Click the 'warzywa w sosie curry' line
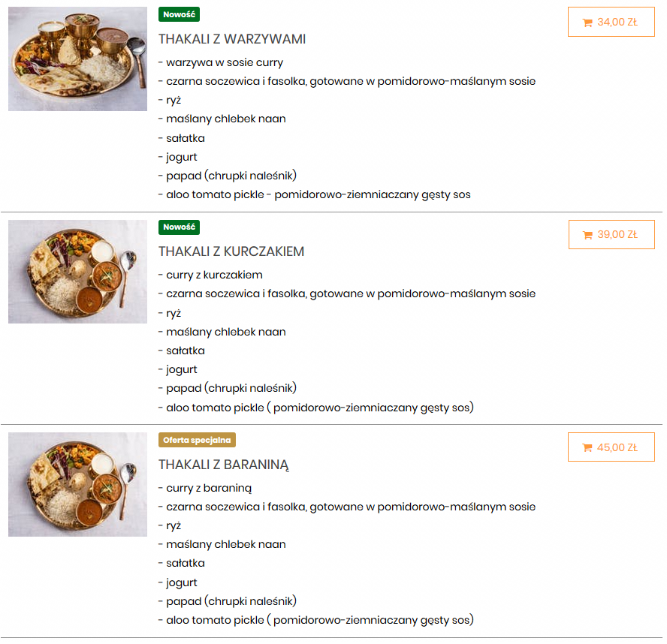The image size is (667, 644). pos(221,62)
